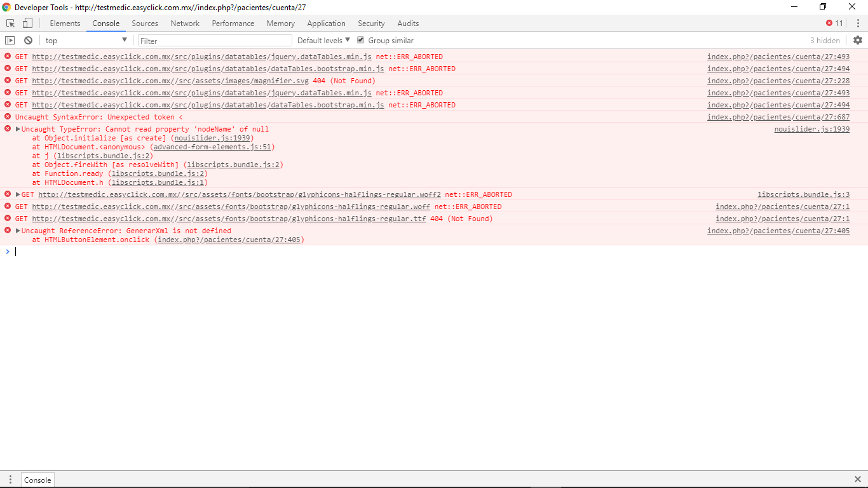The image size is (868, 488).
Task: Switch to the Performance tab
Action: coord(233,24)
